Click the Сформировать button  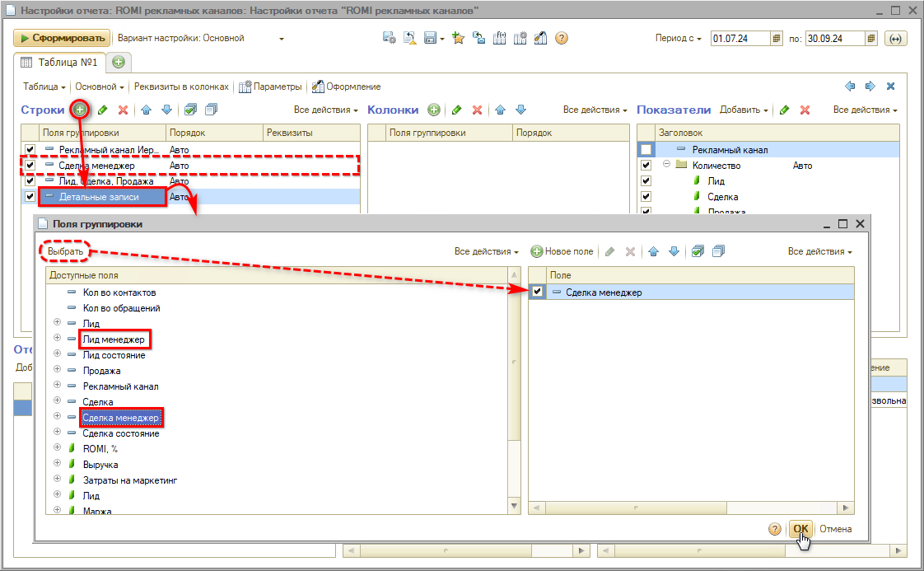click(x=62, y=39)
